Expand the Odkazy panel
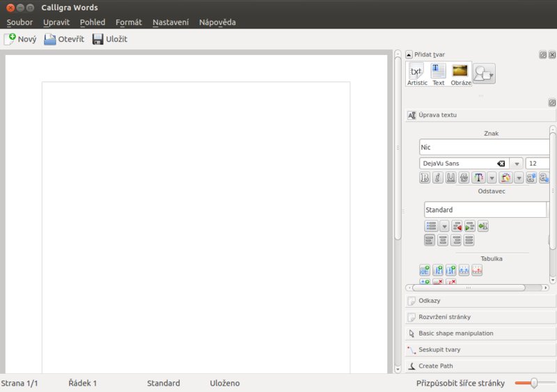This screenshot has width=557, height=392. (480, 301)
